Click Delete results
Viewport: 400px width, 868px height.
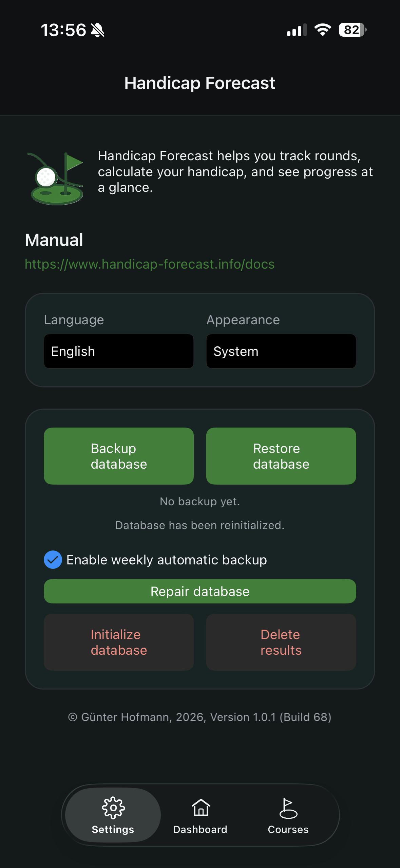pyautogui.click(x=281, y=642)
